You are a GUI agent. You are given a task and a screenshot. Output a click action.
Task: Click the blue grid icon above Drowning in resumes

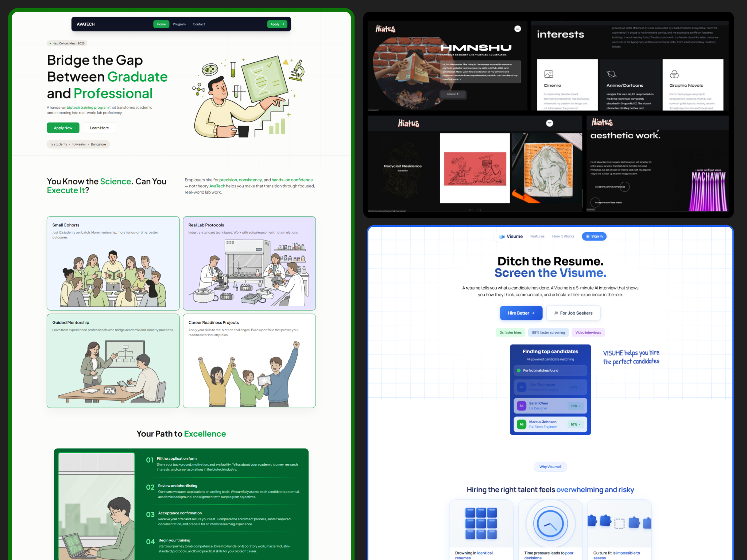[x=481, y=523]
